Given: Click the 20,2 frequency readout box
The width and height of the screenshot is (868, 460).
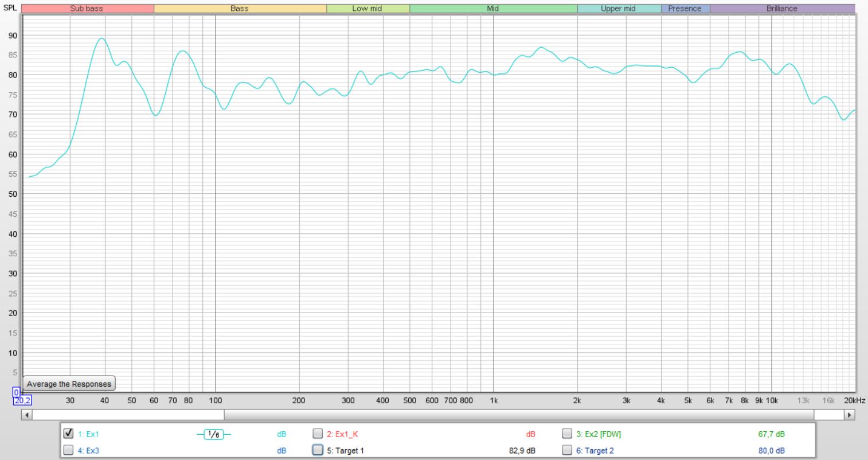Looking at the screenshot, I should click(x=22, y=400).
